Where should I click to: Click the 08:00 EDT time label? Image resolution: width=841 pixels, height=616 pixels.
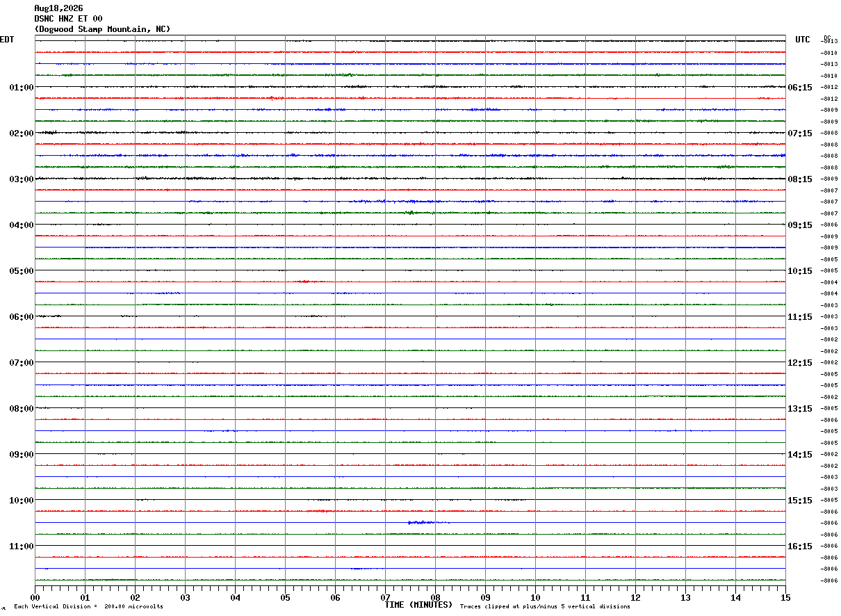(x=22, y=409)
